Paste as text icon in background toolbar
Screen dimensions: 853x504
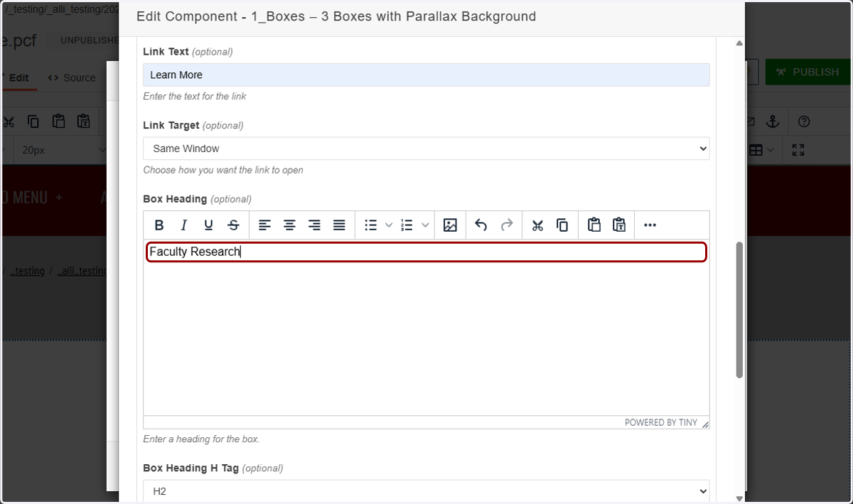tap(84, 122)
